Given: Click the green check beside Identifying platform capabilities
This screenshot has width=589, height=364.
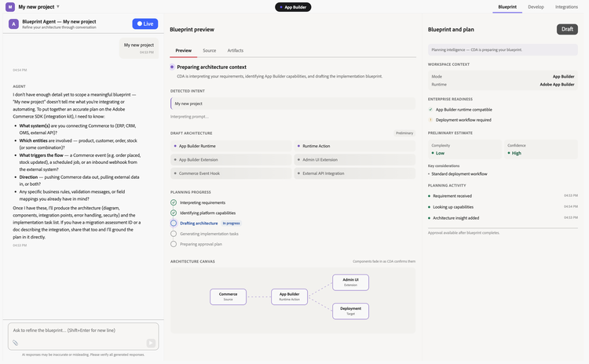Looking at the screenshot, I should [x=174, y=213].
